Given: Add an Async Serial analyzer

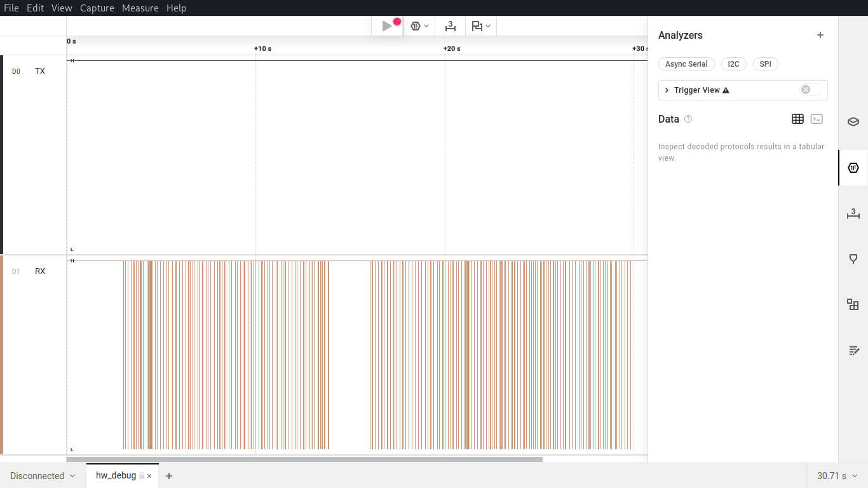Looking at the screenshot, I should pyautogui.click(x=686, y=64).
